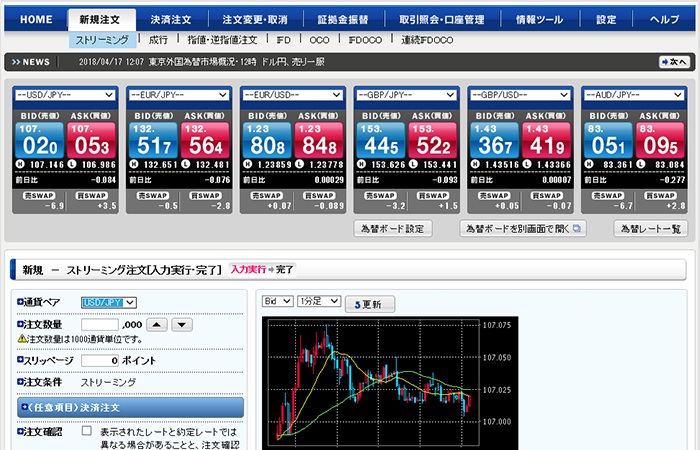This screenshot has width=700, height=450.
Task: Click the 次へ news button
Action: click(x=675, y=62)
